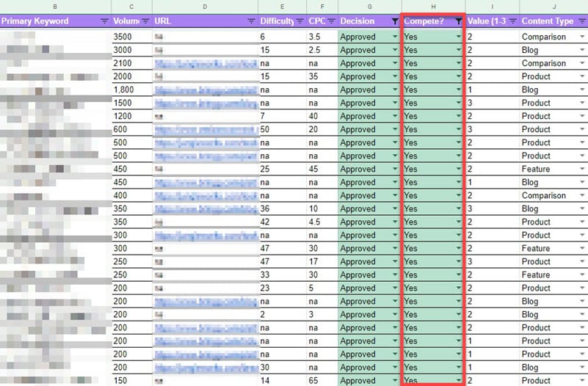The image size is (588, 386).
Task: Click the URL link in the 2100 volume row
Action: tap(206, 63)
